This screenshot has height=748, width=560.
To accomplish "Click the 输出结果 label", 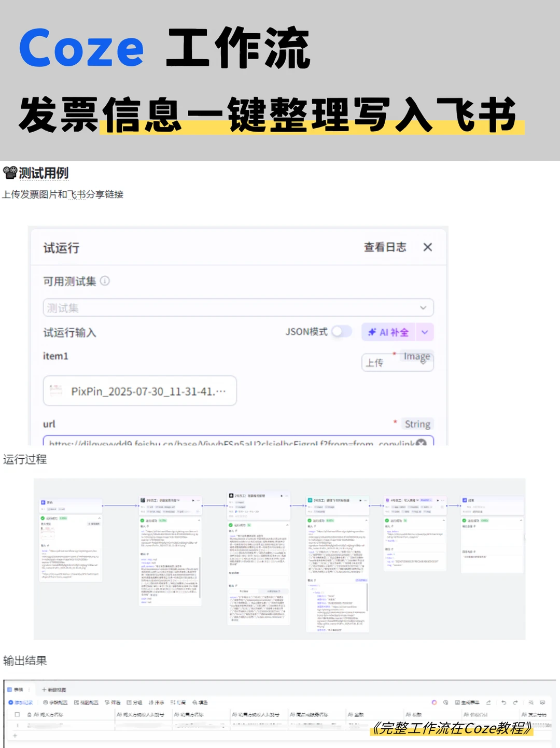I will coord(25,660).
